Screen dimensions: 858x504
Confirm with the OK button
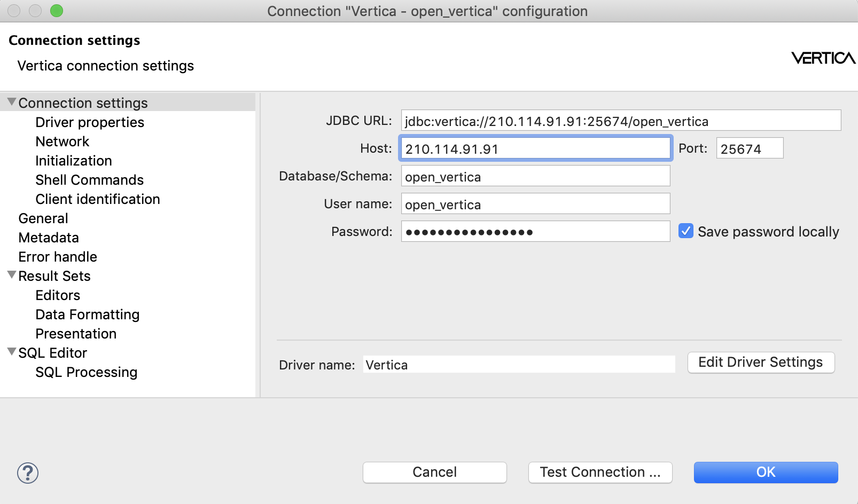click(766, 472)
